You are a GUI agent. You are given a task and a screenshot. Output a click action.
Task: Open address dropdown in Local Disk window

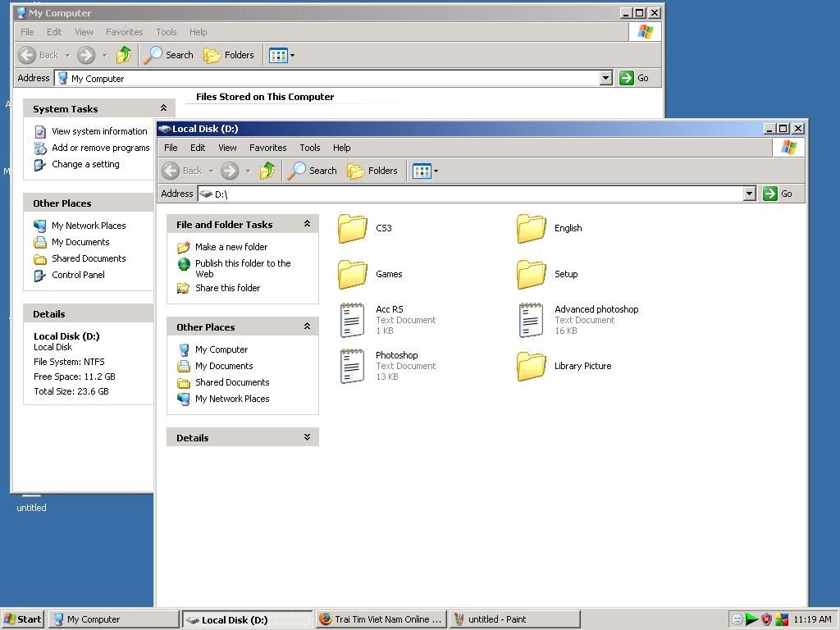(750, 194)
